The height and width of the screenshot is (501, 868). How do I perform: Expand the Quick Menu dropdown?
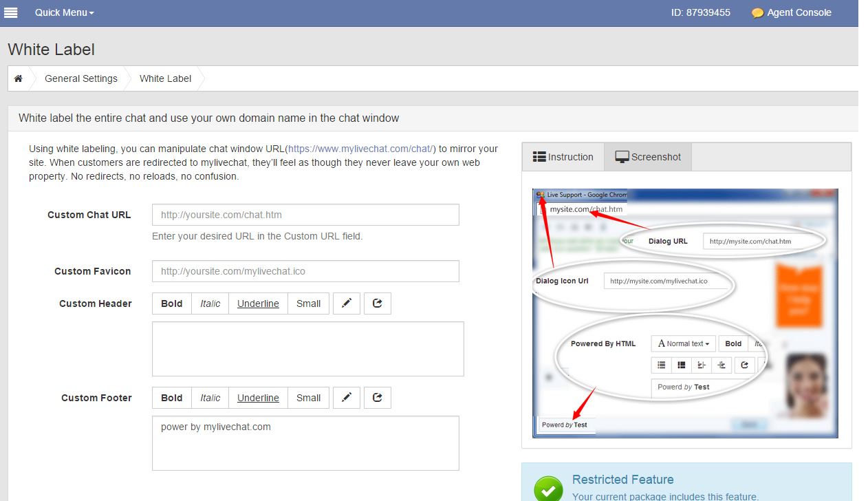64,12
